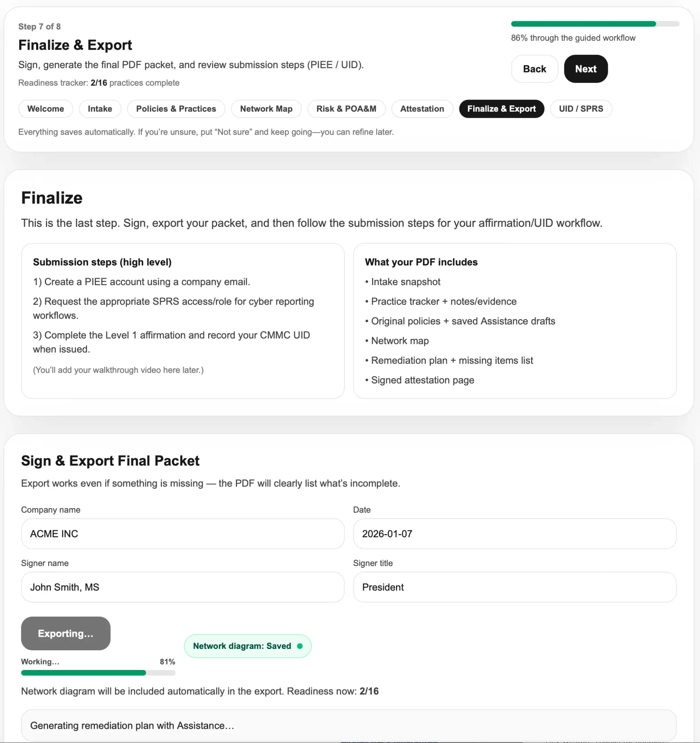This screenshot has height=743, width=700.
Task: Open the UID / SPRS tab
Action: 580,109
